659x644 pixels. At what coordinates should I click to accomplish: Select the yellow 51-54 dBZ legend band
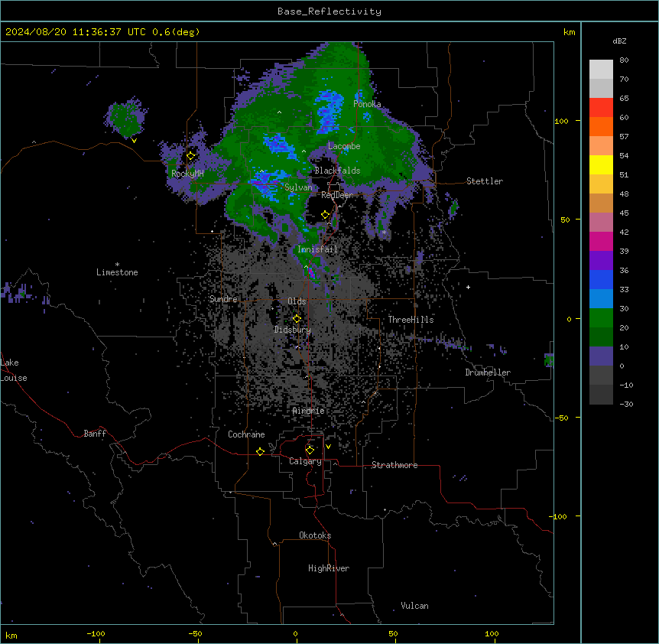pos(601,164)
